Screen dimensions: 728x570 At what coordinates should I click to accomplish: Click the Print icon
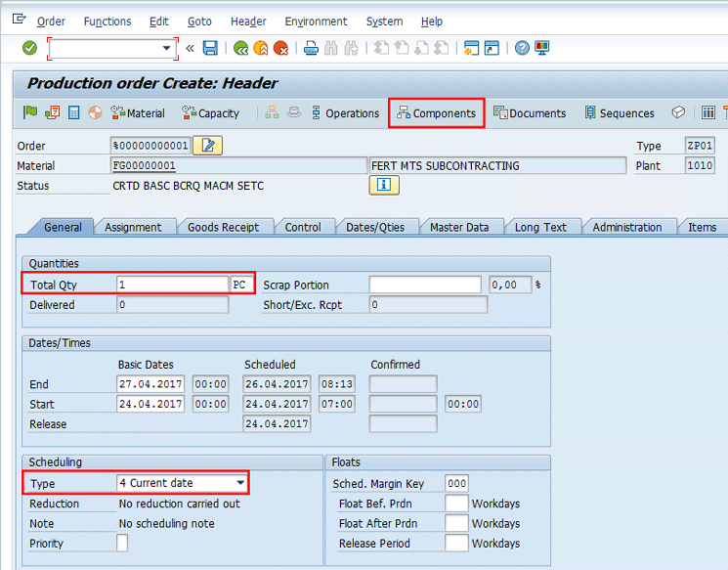(x=311, y=48)
